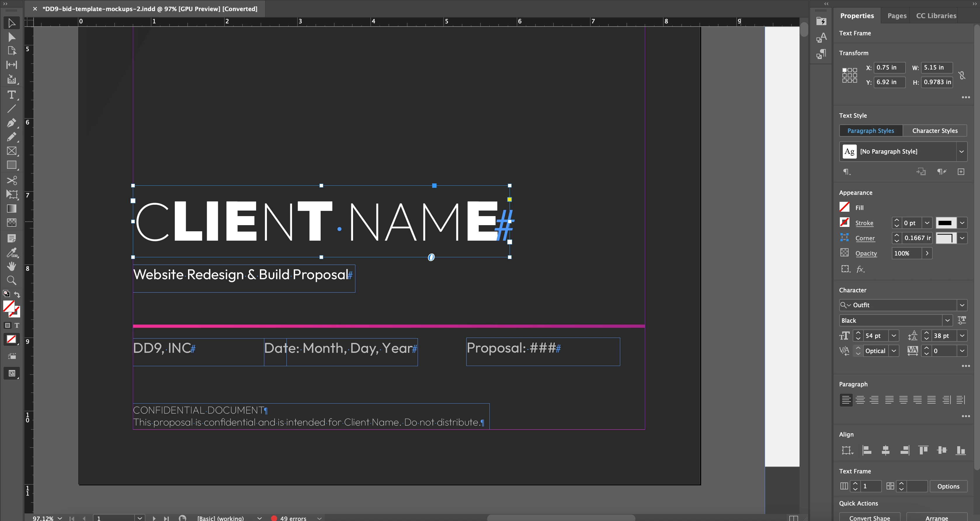
Task: Select the Type tool in toolbar
Action: [x=11, y=95]
